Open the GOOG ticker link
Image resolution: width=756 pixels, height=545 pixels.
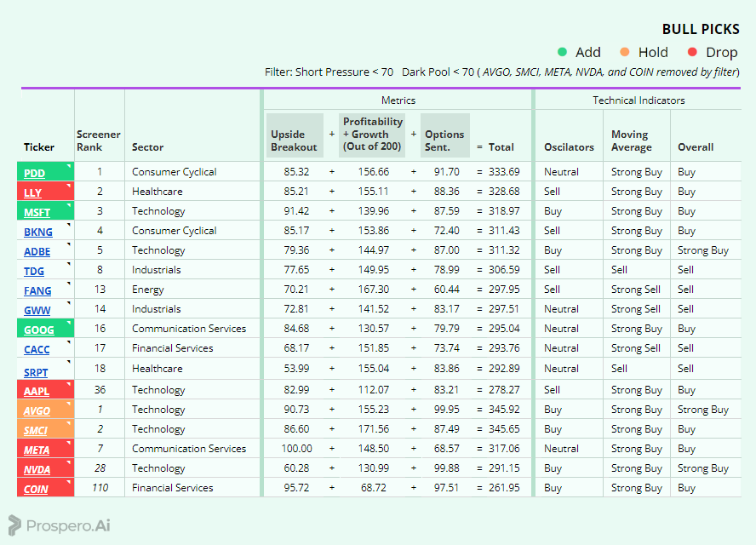coord(38,330)
